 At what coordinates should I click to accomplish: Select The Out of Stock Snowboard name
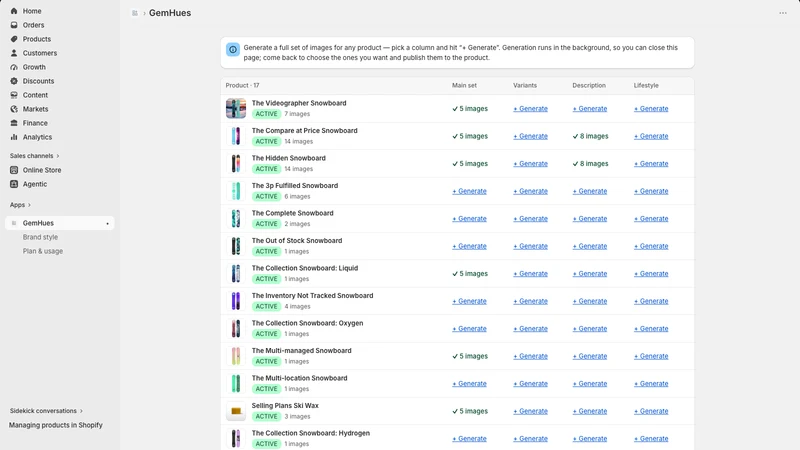click(297, 241)
